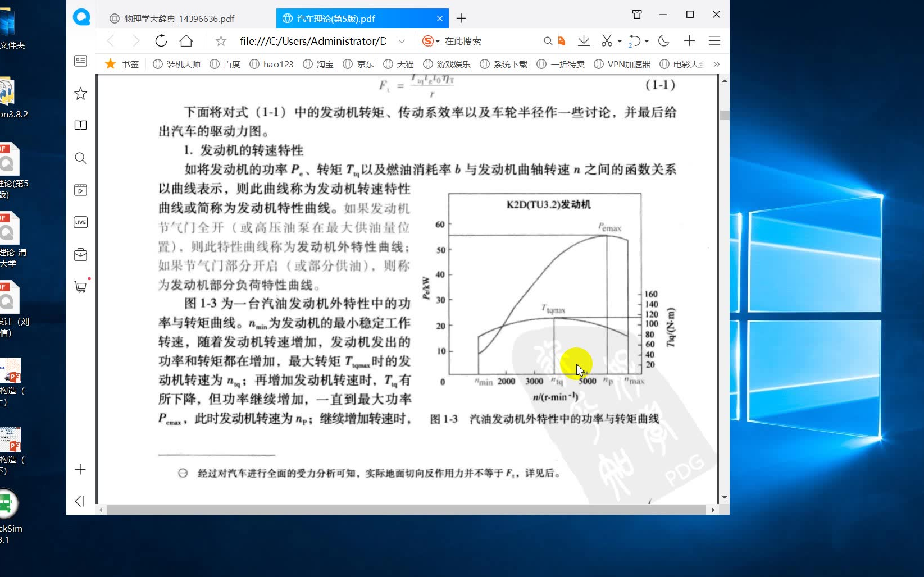Viewport: 924px width, 577px height.
Task: Open a new tab with plus button
Action: click(x=461, y=19)
